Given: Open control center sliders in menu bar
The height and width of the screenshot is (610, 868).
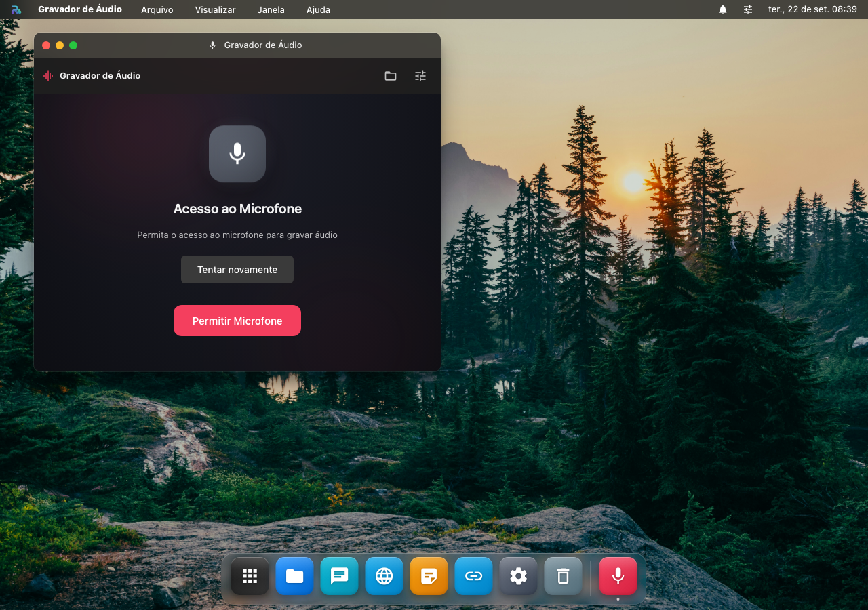Looking at the screenshot, I should (x=748, y=9).
